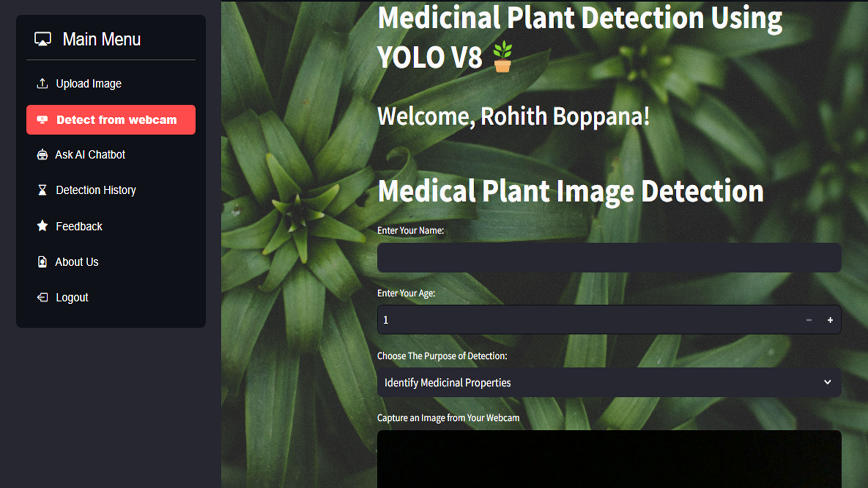Screen dimensions: 868x488
Task: Select the star icon next to Feedback
Action: (42, 226)
